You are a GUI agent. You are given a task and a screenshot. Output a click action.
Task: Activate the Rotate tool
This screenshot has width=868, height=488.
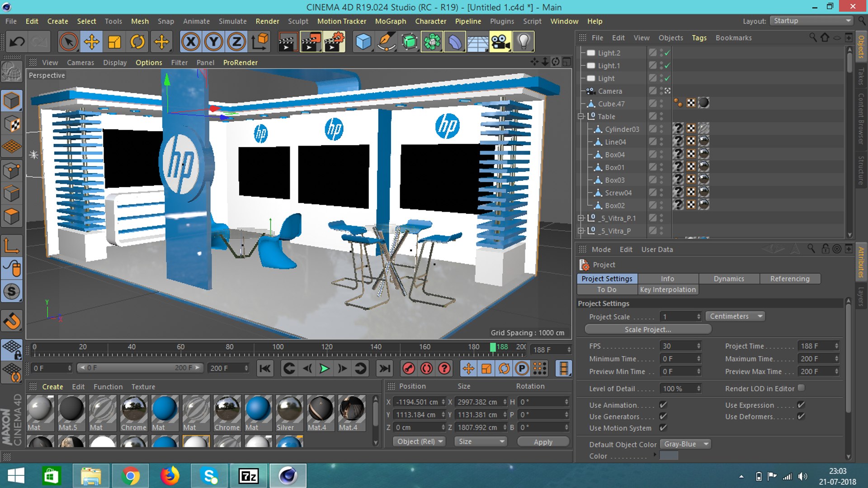[138, 42]
